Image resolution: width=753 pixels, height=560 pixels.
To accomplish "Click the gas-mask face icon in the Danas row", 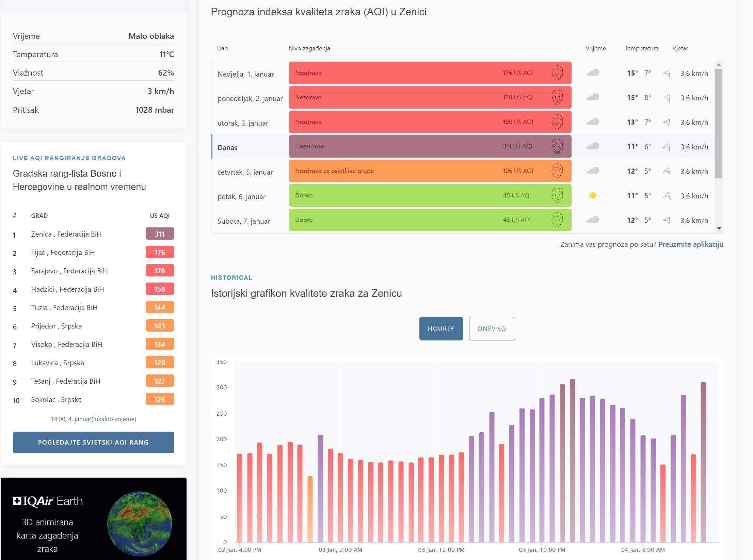I will click(x=557, y=147).
